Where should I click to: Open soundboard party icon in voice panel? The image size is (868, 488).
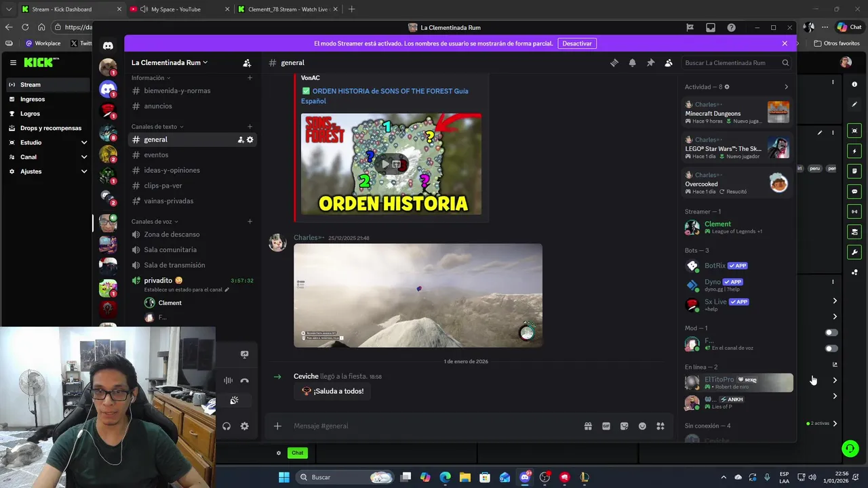(234, 401)
